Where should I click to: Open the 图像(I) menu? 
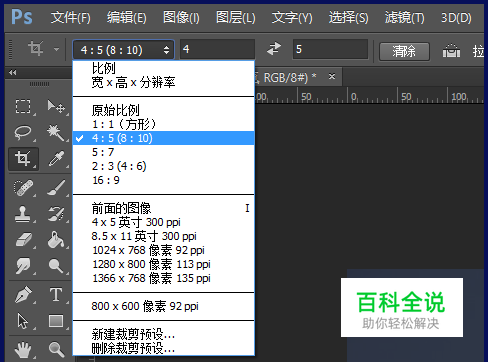[181, 17]
